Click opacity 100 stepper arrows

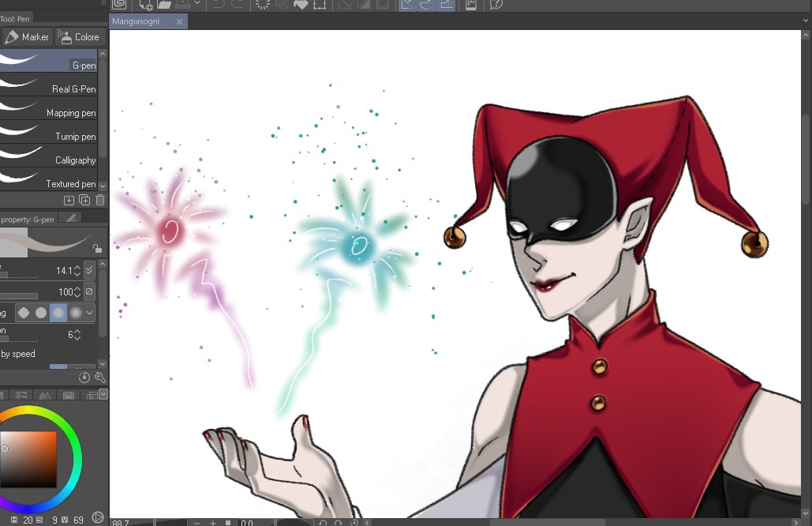pyautogui.click(x=77, y=291)
